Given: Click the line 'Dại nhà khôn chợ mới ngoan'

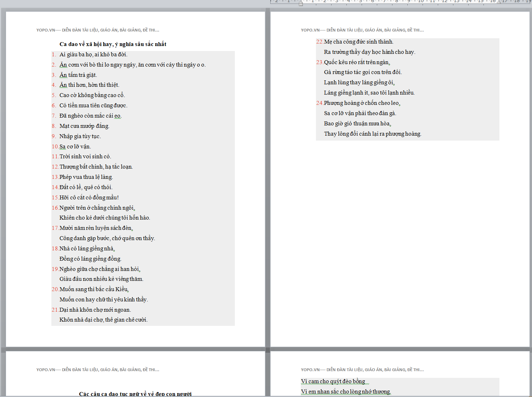Looking at the screenshot, I should tap(95, 310).
